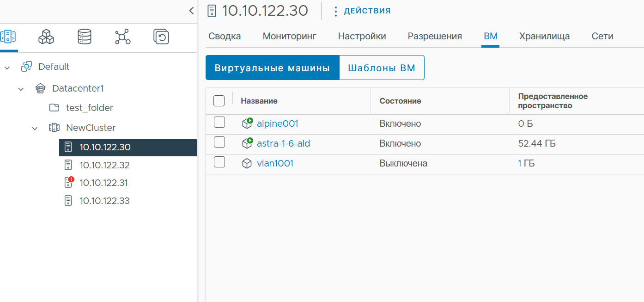Open the VMs and Templates inventory view
The height and width of the screenshot is (302, 644).
pyautogui.click(x=46, y=37)
